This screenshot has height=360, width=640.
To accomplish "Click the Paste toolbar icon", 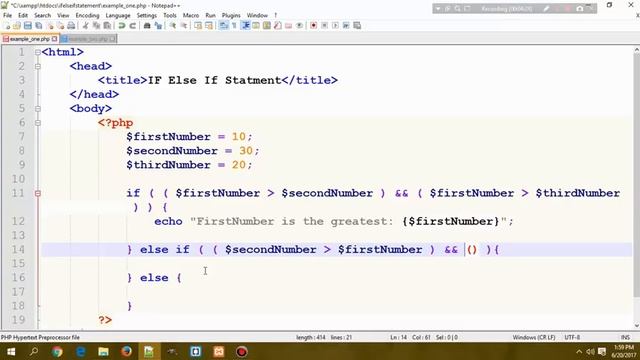I will click(107, 26).
